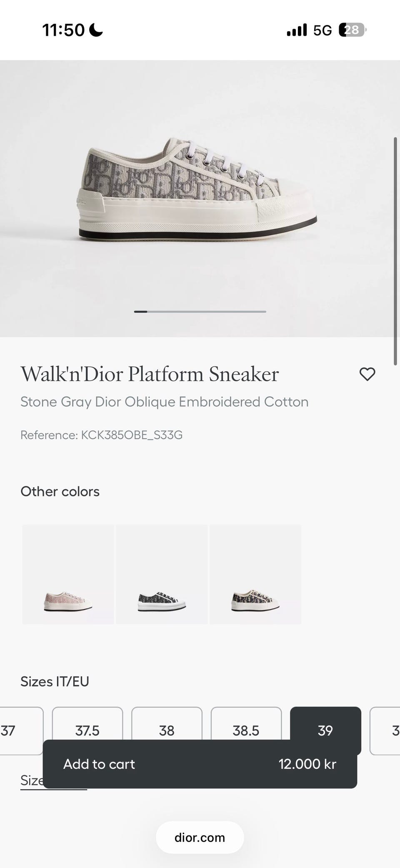400x868 pixels.
Task: Open the Size guide link
Action: point(32,780)
